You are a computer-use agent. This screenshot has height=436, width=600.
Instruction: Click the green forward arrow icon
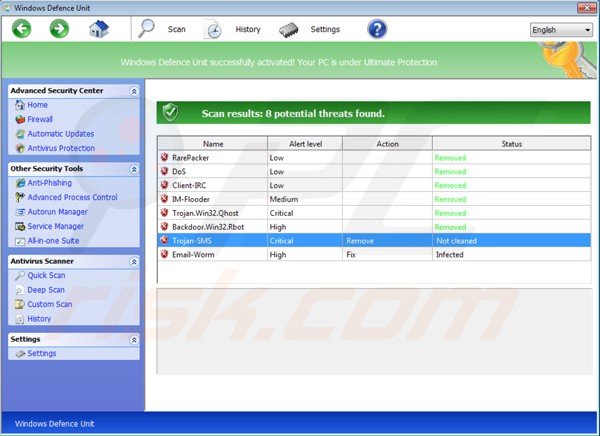[59, 29]
